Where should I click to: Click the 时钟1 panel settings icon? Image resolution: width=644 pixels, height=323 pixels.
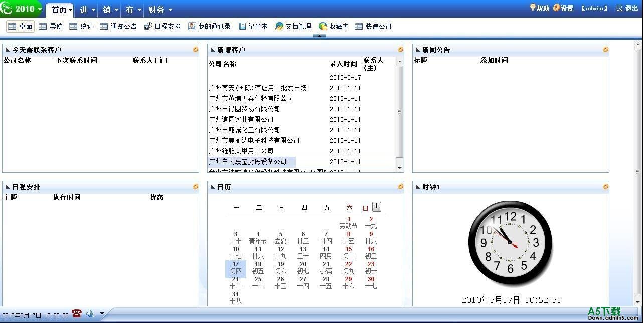(x=606, y=187)
